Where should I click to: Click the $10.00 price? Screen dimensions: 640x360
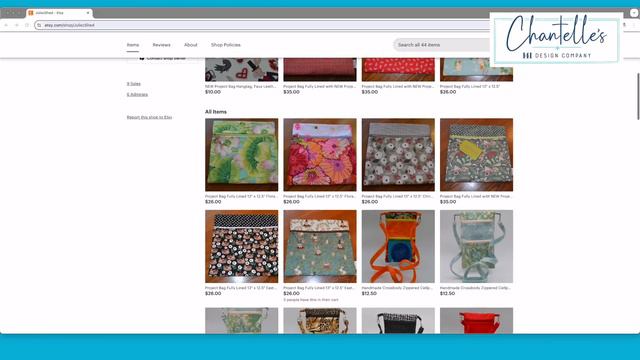[x=213, y=92]
